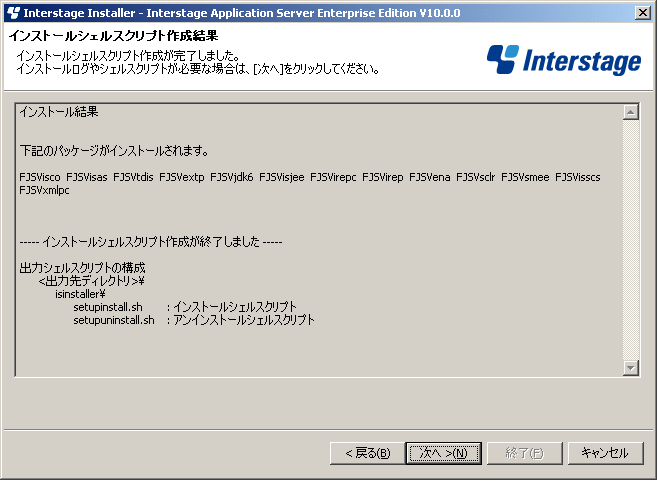Click the FJSVjdk6 package name
The image size is (657, 480).
pos(232,177)
